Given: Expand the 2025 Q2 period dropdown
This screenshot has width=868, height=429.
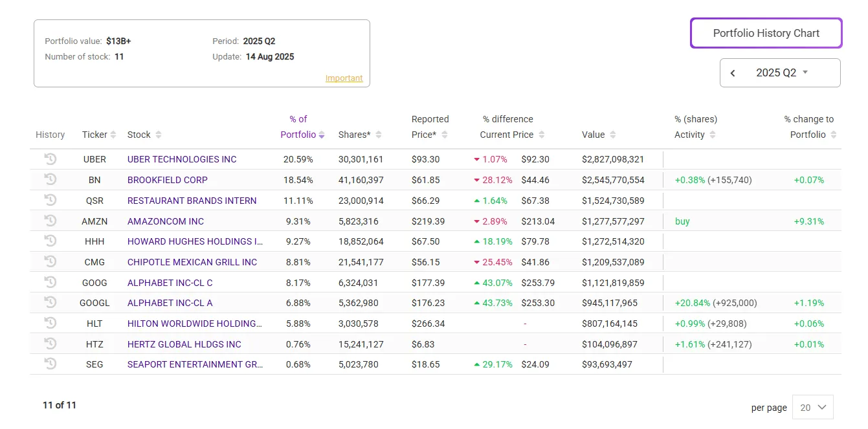Looking at the screenshot, I should [x=783, y=73].
